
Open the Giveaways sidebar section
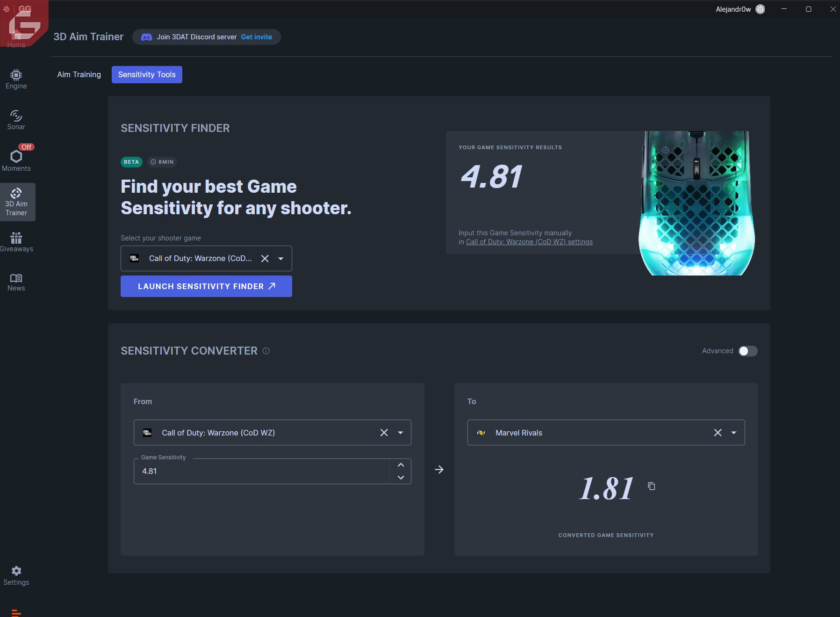[x=16, y=242]
